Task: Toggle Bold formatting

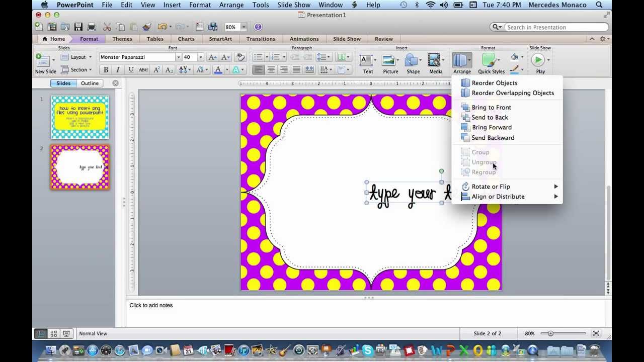Action: 106,70
